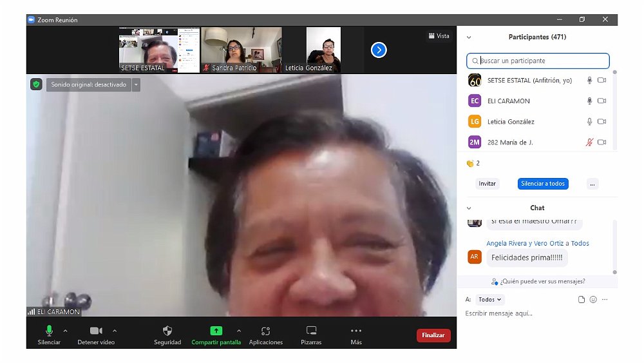Click the participants list scrollbar

tap(614, 110)
